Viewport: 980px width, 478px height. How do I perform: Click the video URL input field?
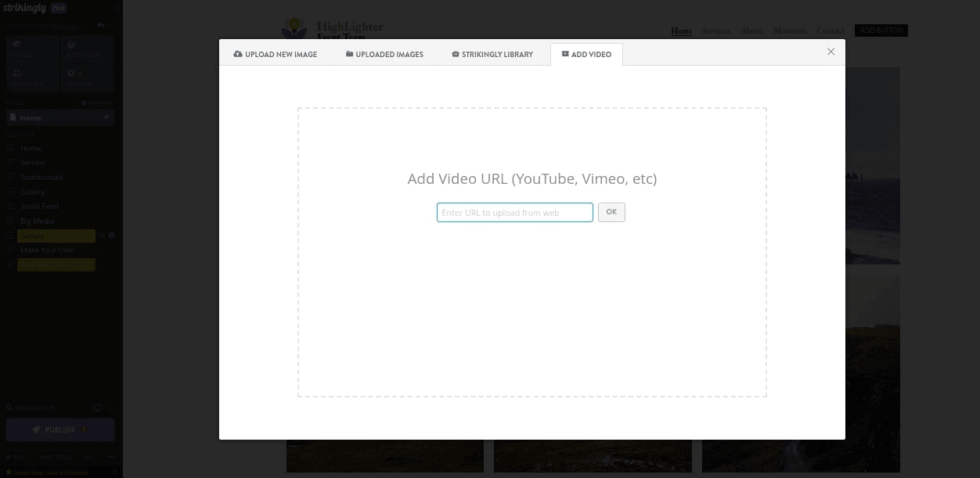(514, 212)
